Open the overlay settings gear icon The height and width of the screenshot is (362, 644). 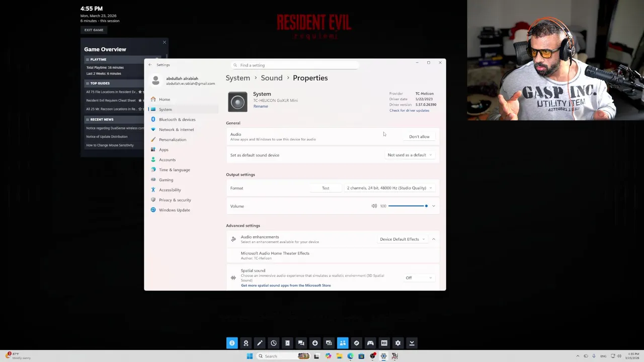pos(398,343)
